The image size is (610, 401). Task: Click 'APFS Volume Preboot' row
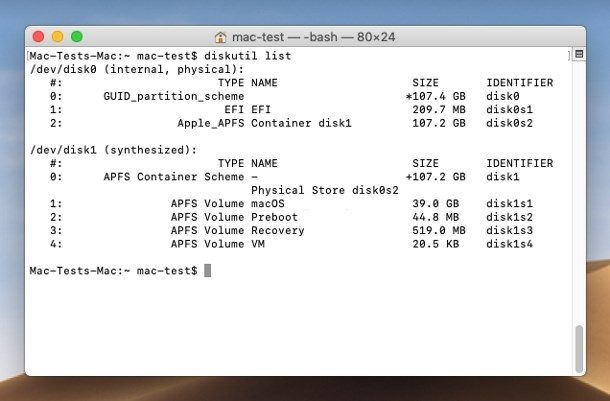point(234,217)
